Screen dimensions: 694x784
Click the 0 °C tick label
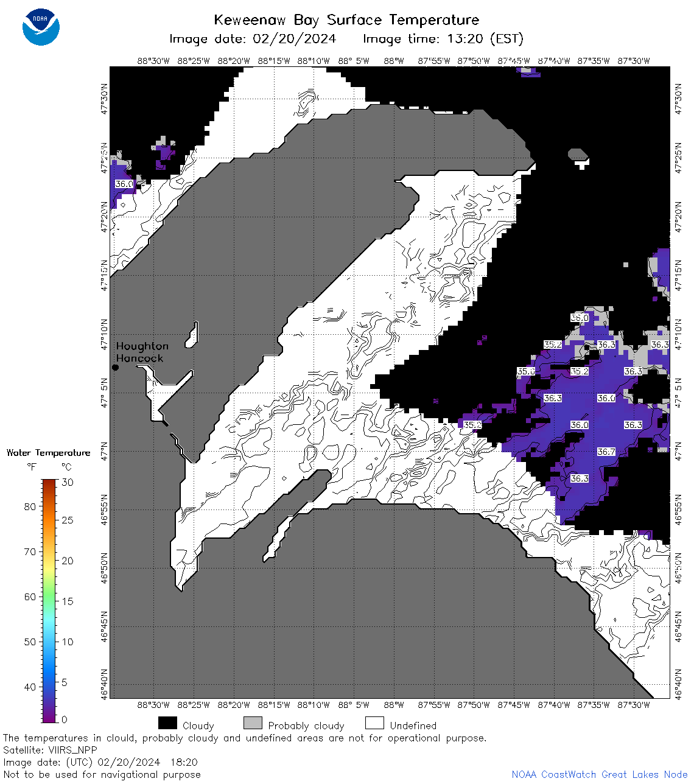65,719
